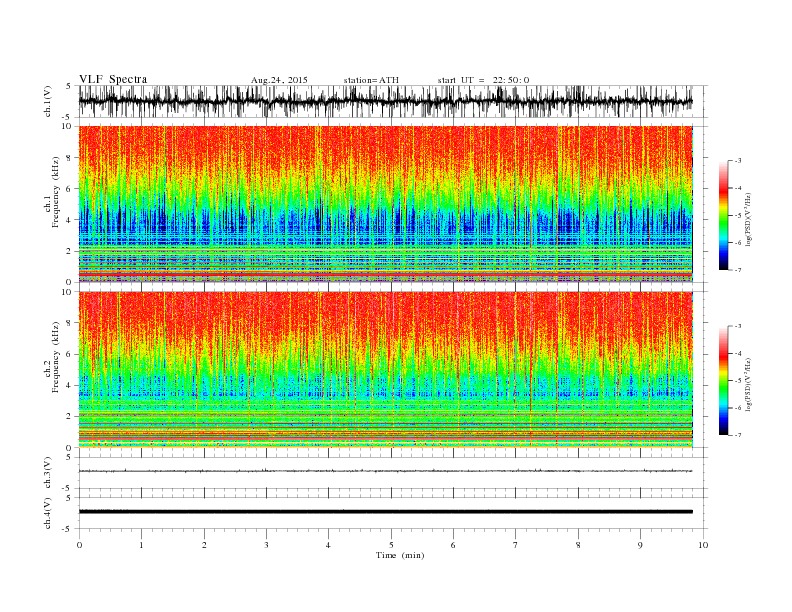
Task: Click inside the ch.1 spectrogram panel
Action: pyautogui.click(x=385, y=204)
